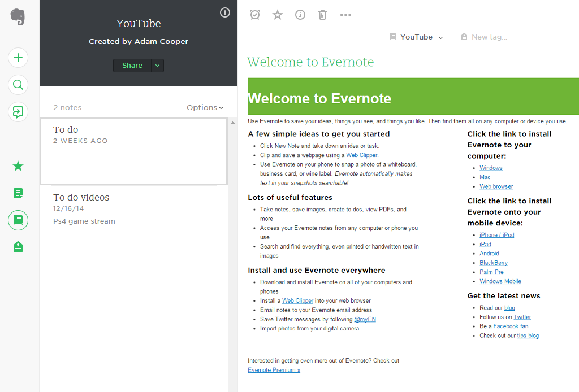Click 'Ps4 game stream' note preview
This screenshot has width=579, height=392.
[x=84, y=221]
